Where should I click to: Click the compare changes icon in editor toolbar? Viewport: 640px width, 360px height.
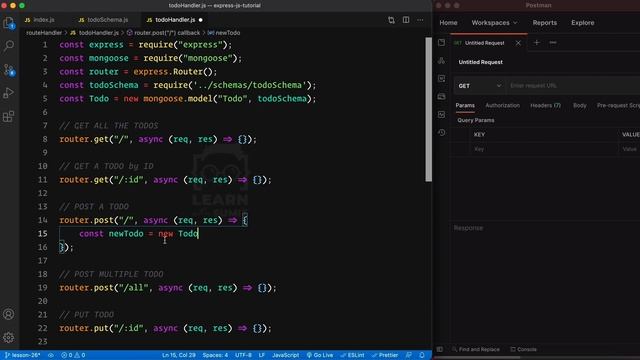pos(391,20)
